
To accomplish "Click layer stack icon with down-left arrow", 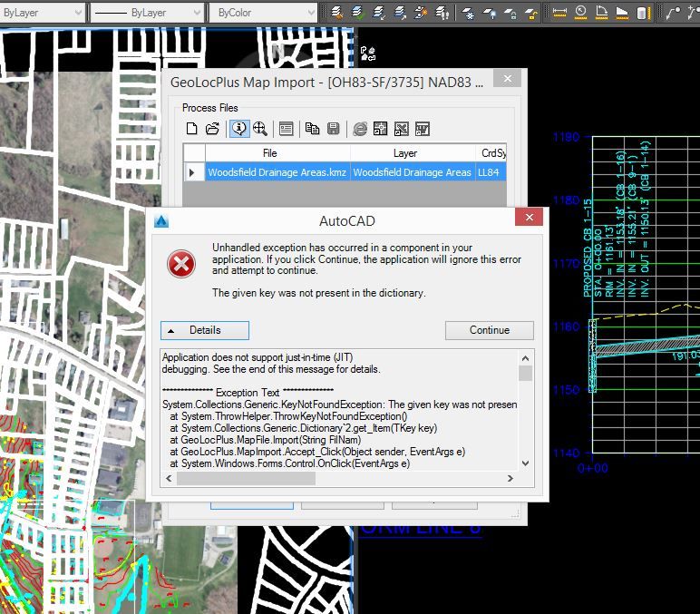I will click(x=379, y=13).
